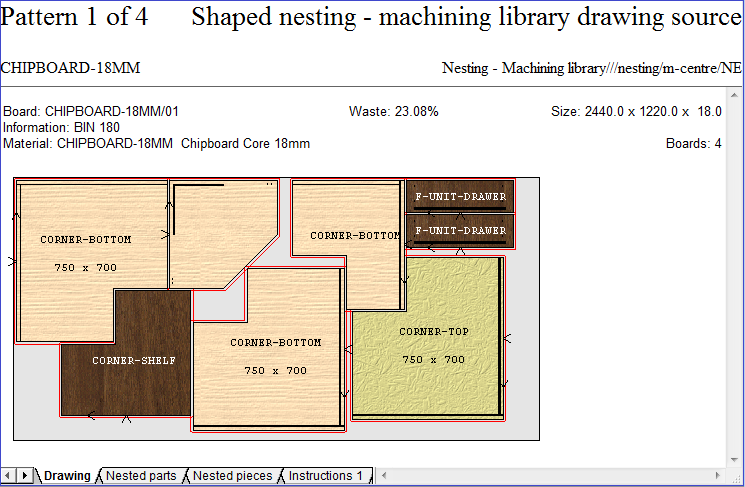Select the unlabeled angled-corner part

coord(215,230)
